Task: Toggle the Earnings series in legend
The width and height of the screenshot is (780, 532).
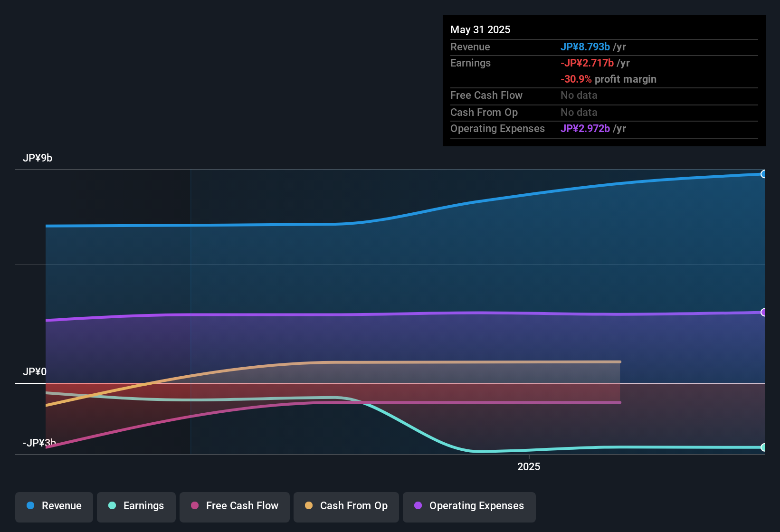Action: point(136,506)
